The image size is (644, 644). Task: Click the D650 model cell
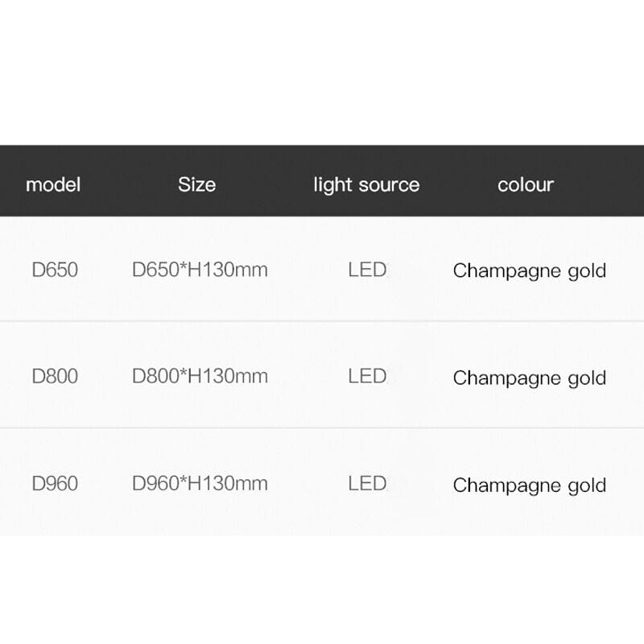[55, 270]
